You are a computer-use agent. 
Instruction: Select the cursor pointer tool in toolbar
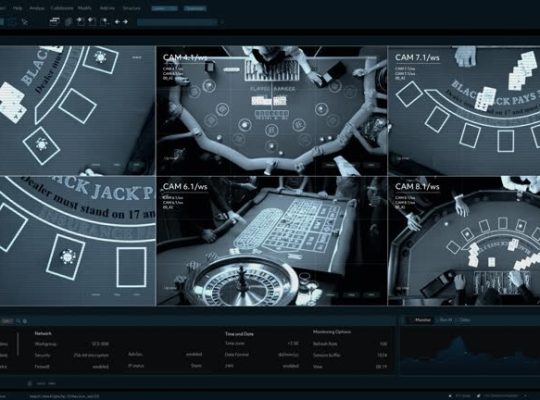[x=25, y=22]
